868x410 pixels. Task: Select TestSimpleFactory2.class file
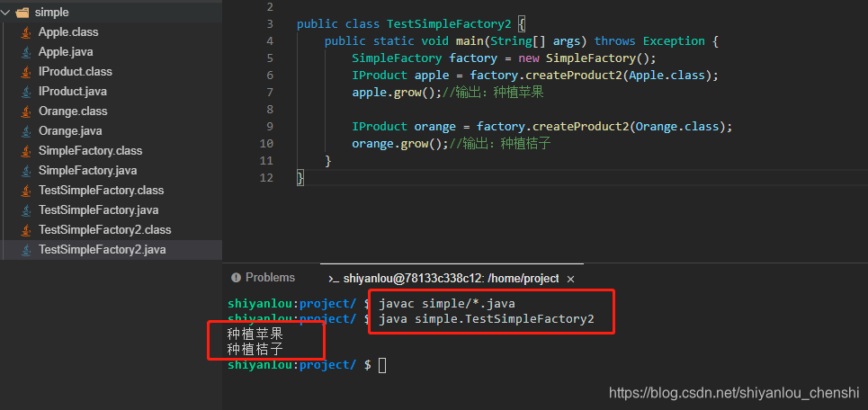[104, 229]
